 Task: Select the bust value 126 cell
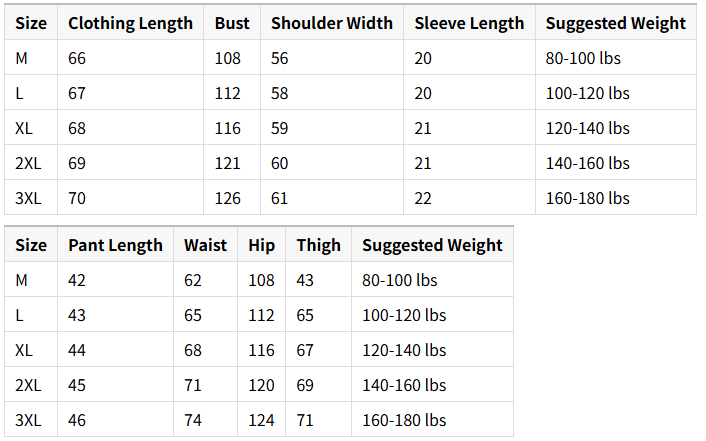228,198
